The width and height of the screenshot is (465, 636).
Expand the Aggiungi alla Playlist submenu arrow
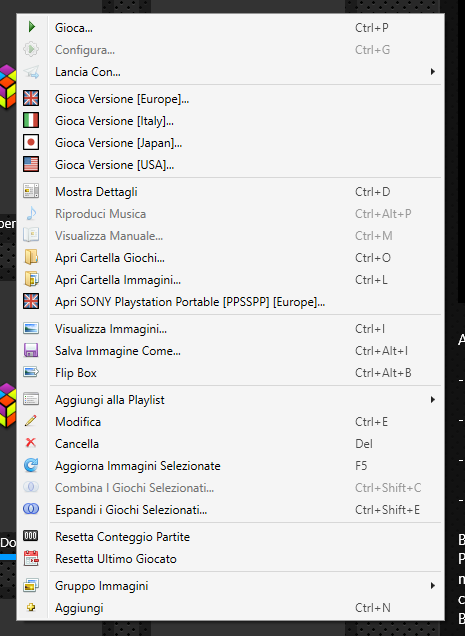click(433, 400)
